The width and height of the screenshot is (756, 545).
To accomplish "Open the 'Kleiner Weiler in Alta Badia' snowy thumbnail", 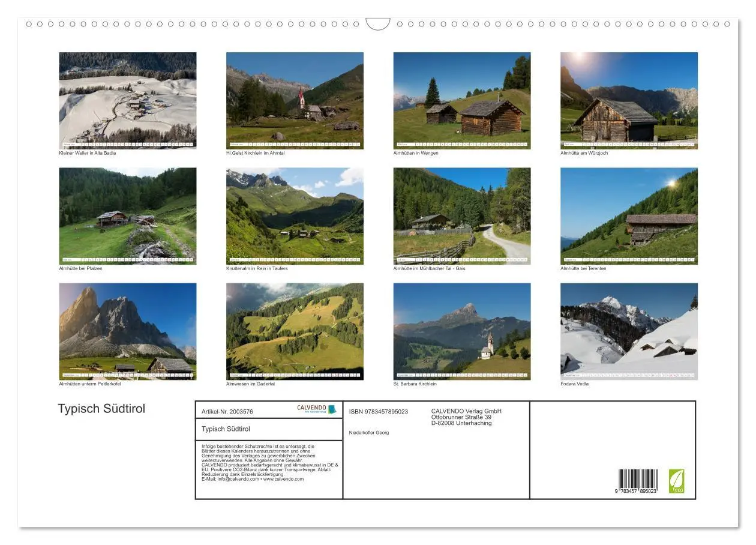I will click(x=128, y=100).
